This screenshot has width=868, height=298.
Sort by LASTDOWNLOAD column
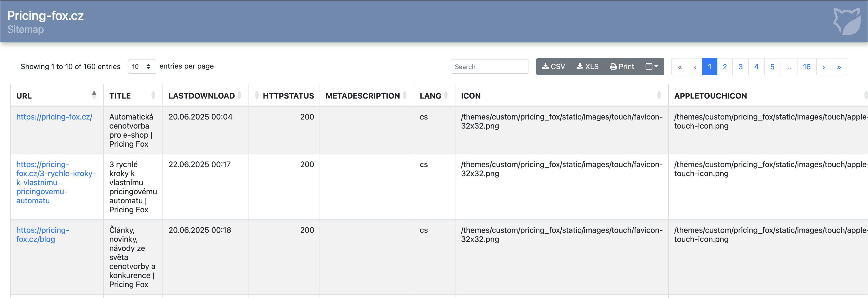coord(206,95)
